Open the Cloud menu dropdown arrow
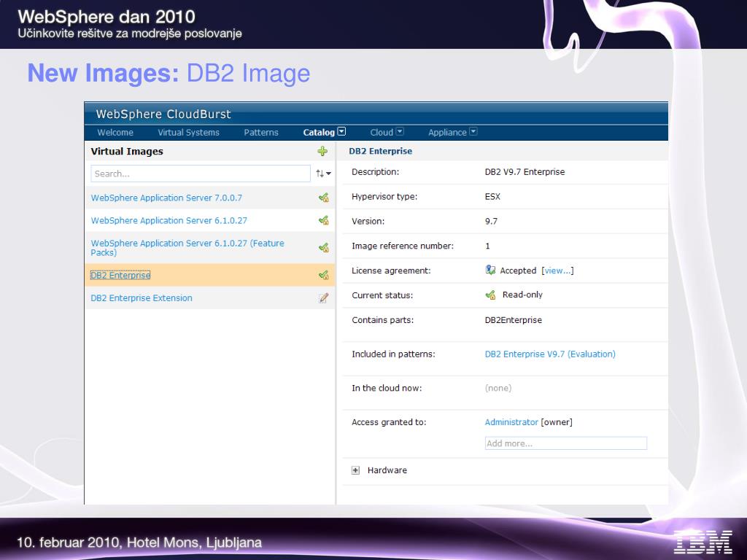 (x=400, y=131)
